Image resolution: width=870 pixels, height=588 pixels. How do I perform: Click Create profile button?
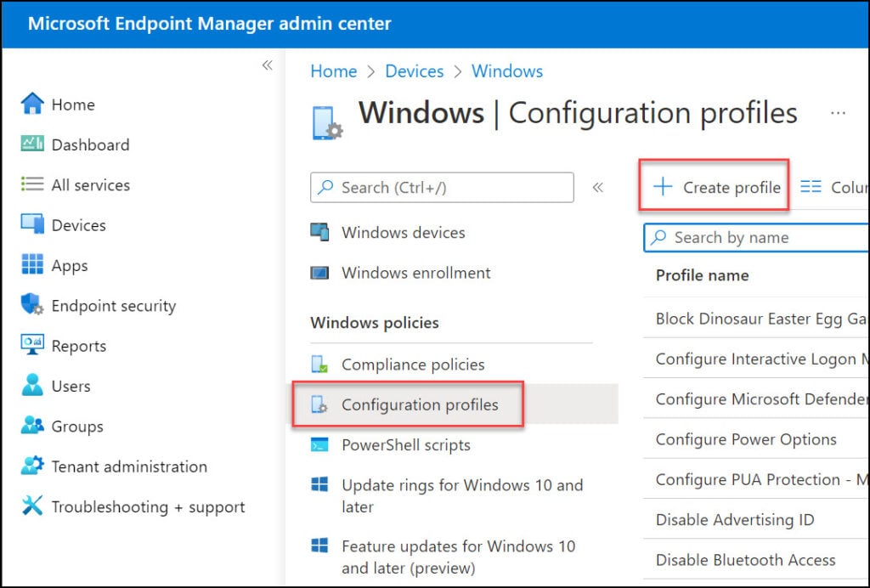(714, 185)
